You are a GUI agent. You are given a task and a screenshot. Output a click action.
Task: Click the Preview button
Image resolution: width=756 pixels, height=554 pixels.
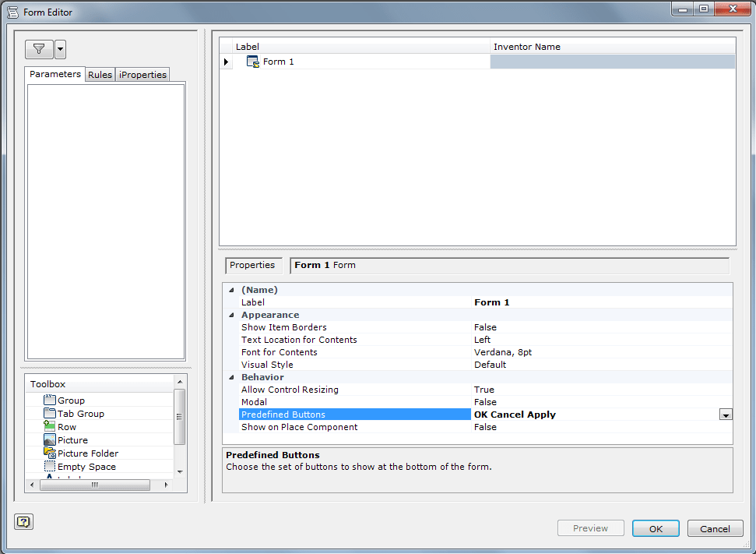[x=590, y=528]
